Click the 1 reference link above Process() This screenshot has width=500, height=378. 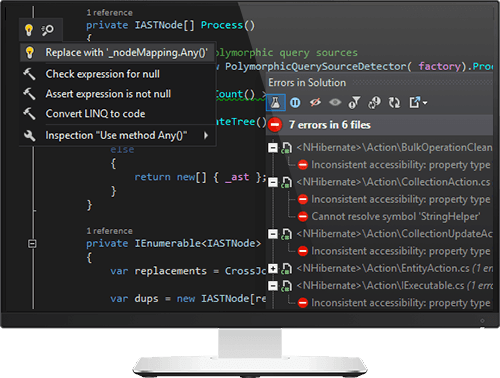point(110,13)
